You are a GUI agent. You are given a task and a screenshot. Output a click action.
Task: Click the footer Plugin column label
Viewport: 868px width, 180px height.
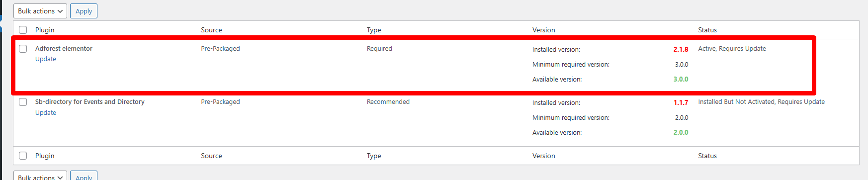[x=45, y=156]
